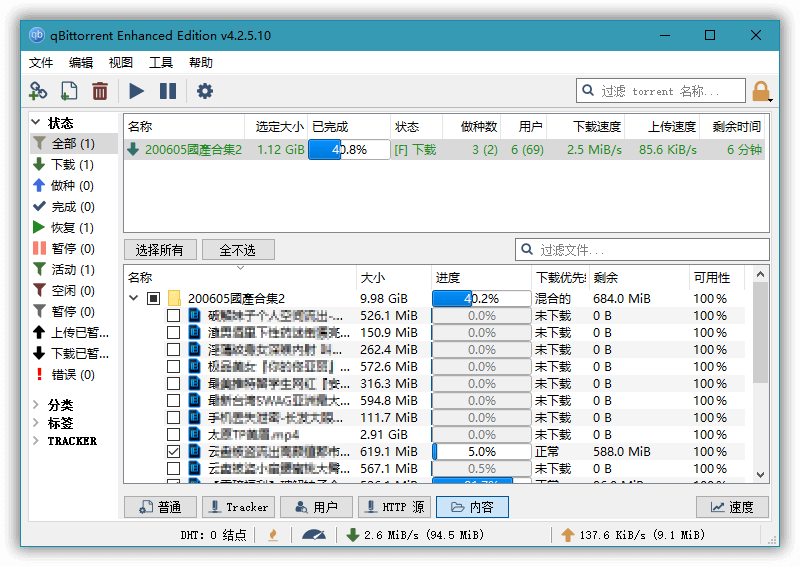Image resolution: width=800 pixels, height=567 pixels.
Task: Uncheck the file showing 5.0% progress
Action: pos(174,452)
